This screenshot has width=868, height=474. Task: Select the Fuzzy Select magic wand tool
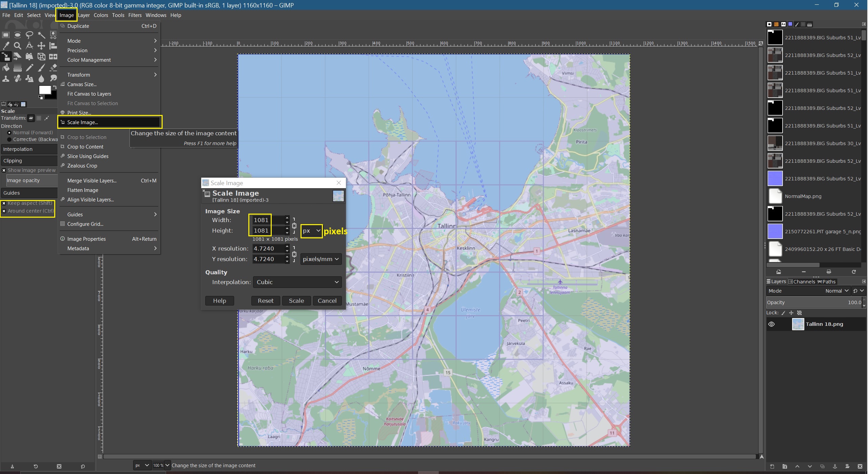[41, 35]
